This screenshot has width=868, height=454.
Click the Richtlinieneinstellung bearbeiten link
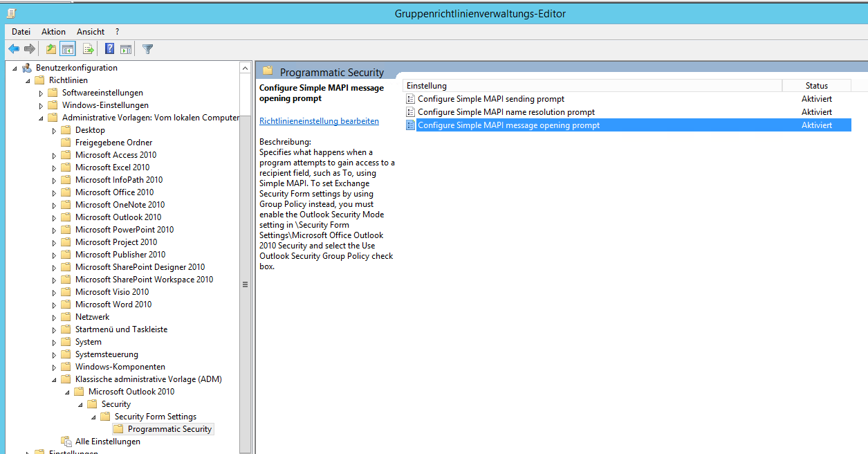click(319, 121)
